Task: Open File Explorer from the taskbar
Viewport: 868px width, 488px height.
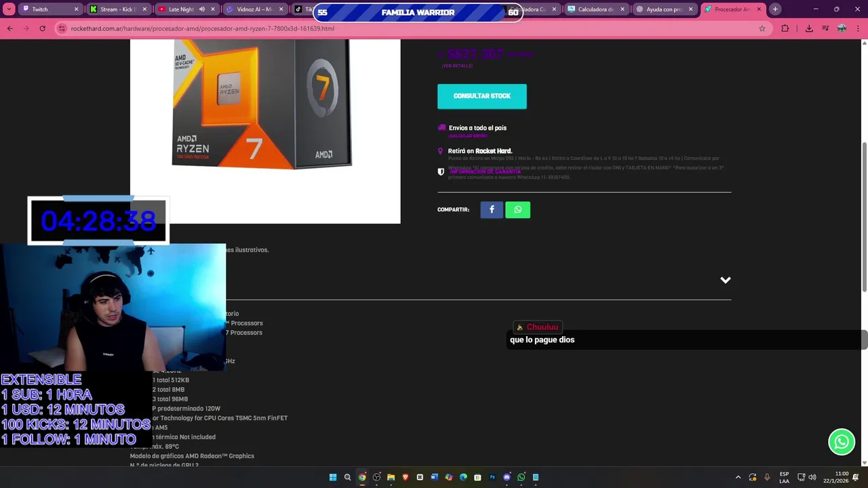Action: click(x=391, y=477)
